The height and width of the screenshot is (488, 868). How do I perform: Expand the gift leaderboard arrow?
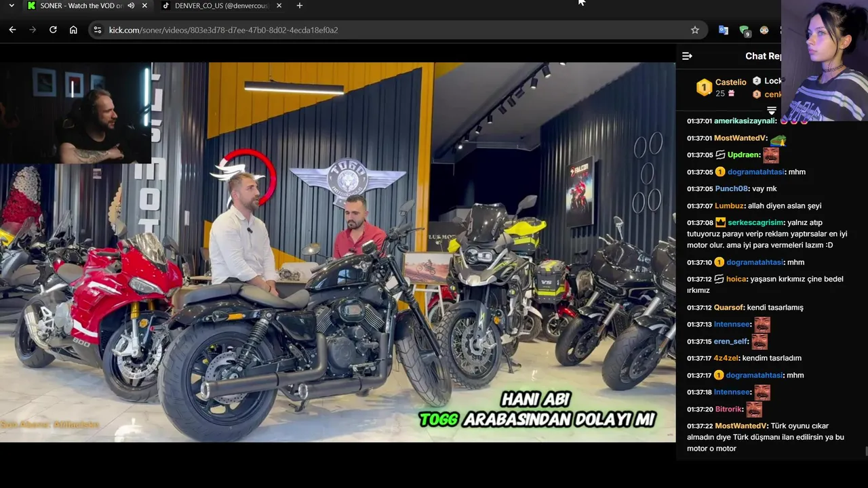771,110
